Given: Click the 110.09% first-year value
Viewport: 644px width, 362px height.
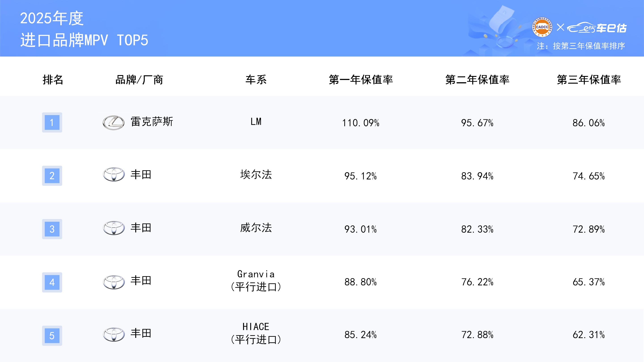Looking at the screenshot, I should point(360,123).
